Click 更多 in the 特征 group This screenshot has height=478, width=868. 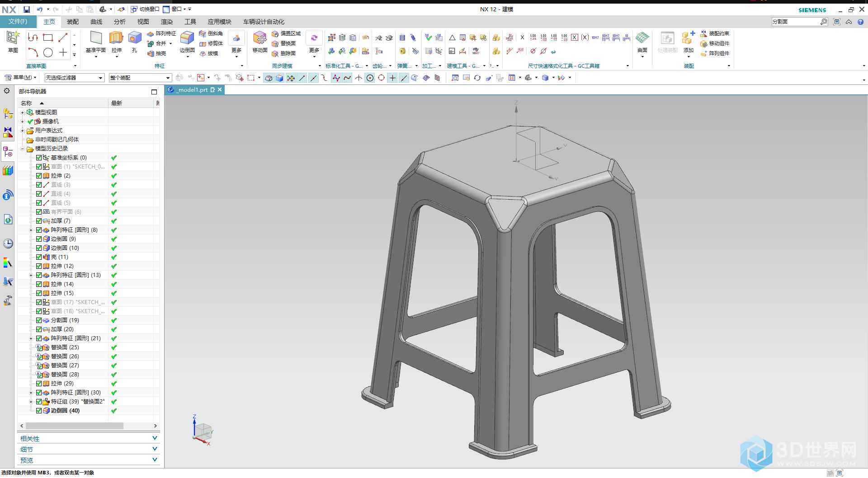click(x=236, y=44)
